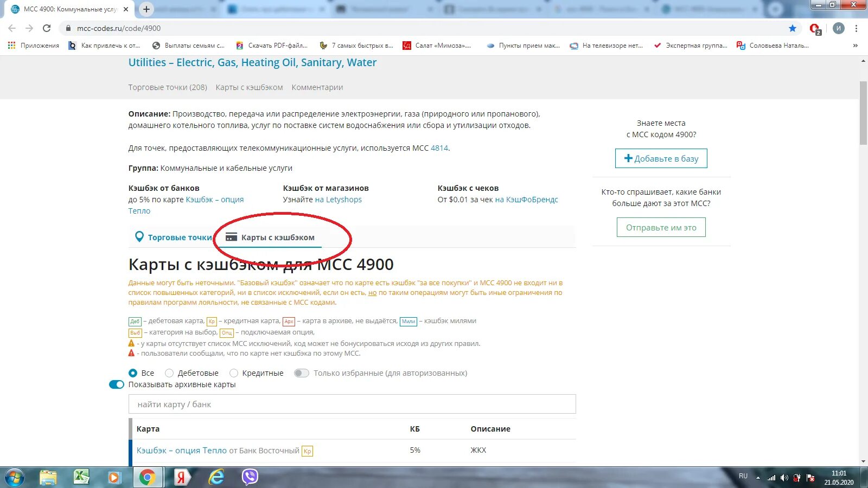Close the MCC 4900 browser tab
The width and height of the screenshot is (868, 488).
tap(125, 9)
